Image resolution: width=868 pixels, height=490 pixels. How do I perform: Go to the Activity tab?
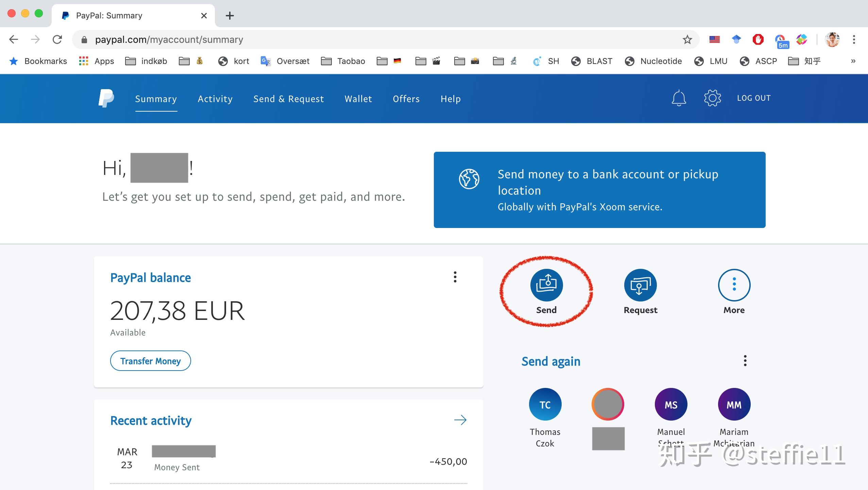(215, 99)
